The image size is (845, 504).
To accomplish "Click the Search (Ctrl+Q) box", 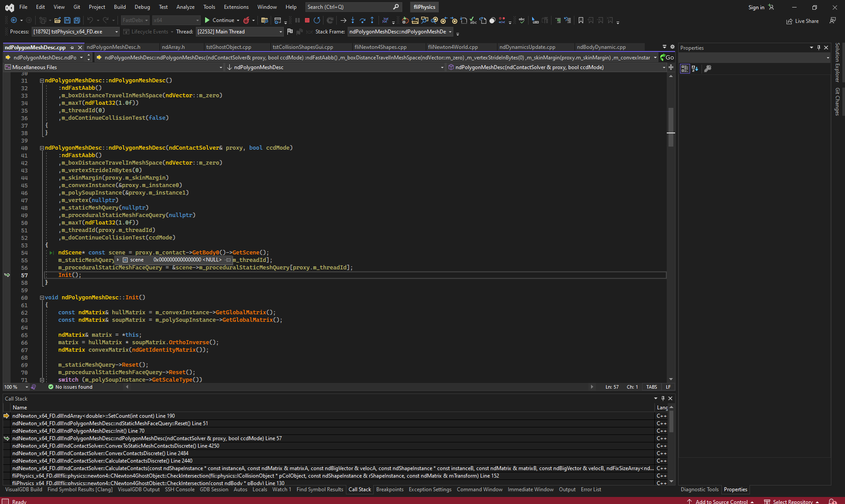I will point(348,7).
